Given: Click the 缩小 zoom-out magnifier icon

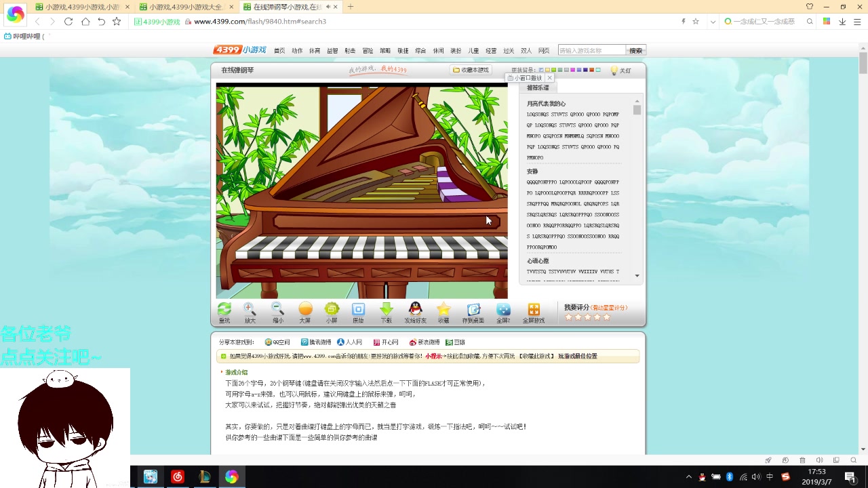Looking at the screenshot, I should 277,310.
